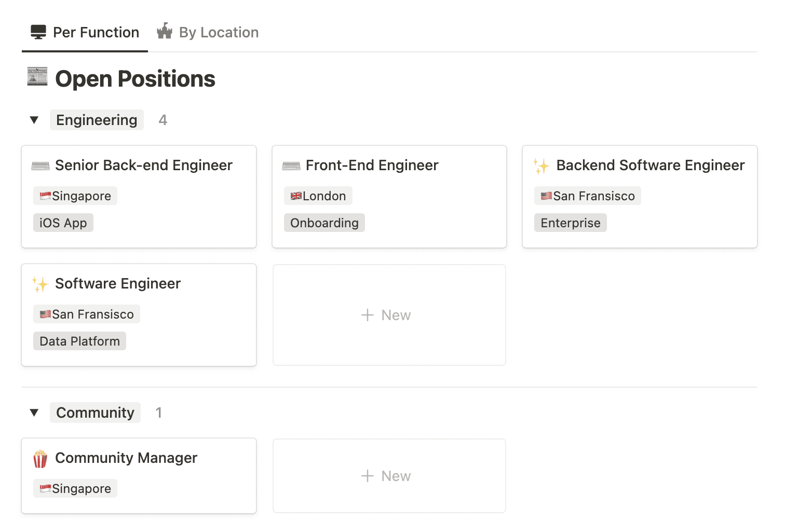Click the Data Platform tag
Viewport: 812px width, 522px height.
(79, 341)
